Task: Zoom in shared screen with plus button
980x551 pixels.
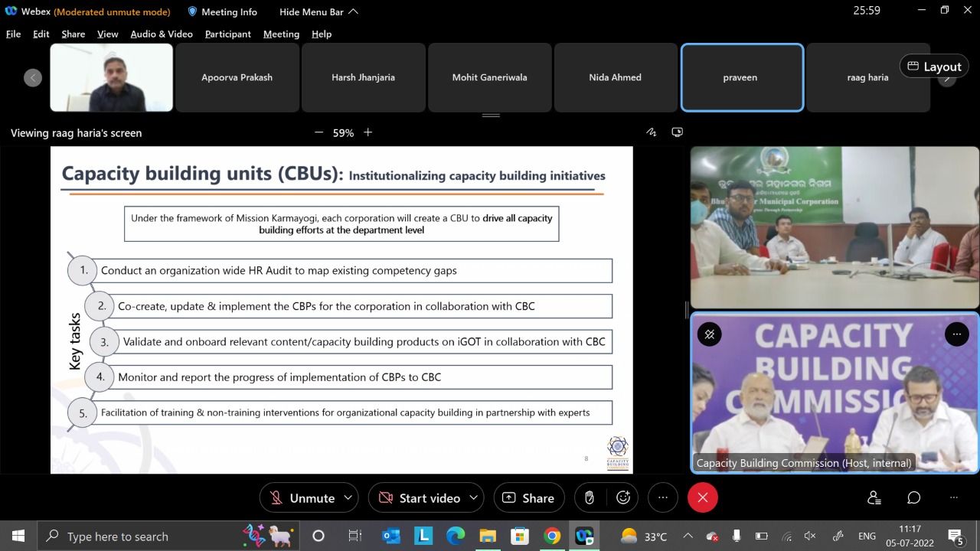Action: point(368,132)
